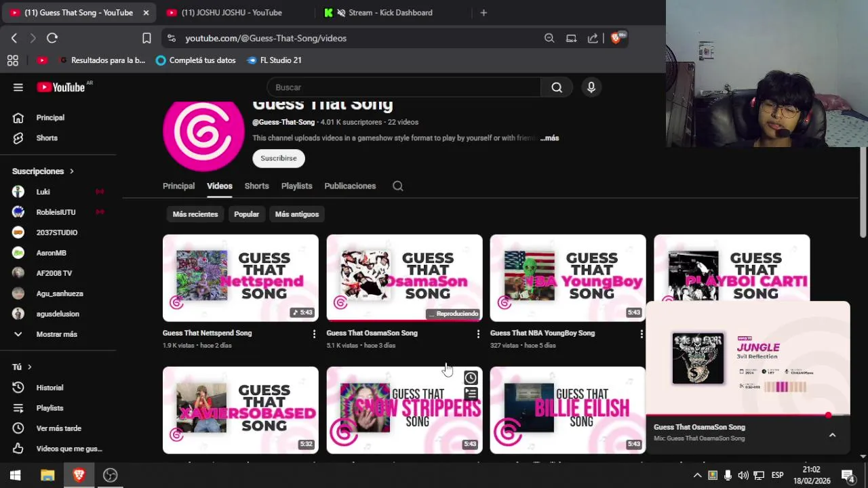
Task: Open the YouTube guide hamburger menu
Action: [x=18, y=87]
